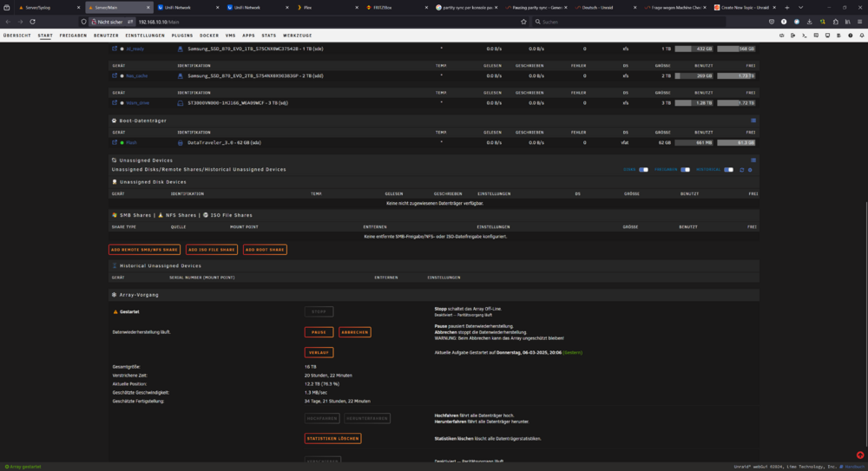Image resolution: width=868 pixels, height=471 pixels.
Task: Refresh the Unassigned Devices list icon
Action: pyautogui.click(x=742, y=170)
